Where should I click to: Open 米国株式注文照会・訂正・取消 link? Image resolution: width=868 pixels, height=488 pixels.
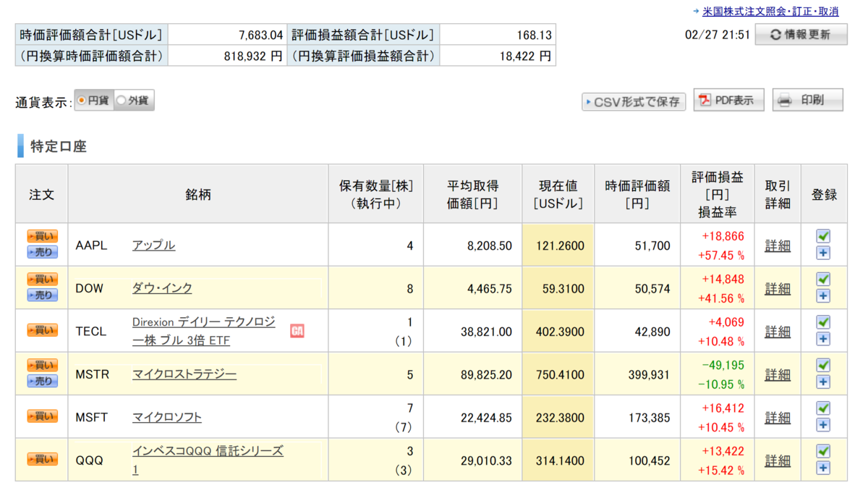[x=770, y=11]
